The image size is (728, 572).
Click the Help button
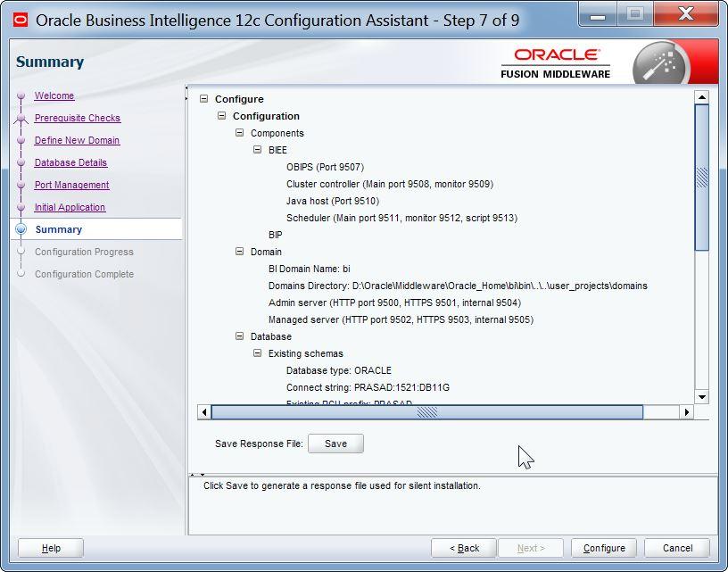[x=51, y=548]
